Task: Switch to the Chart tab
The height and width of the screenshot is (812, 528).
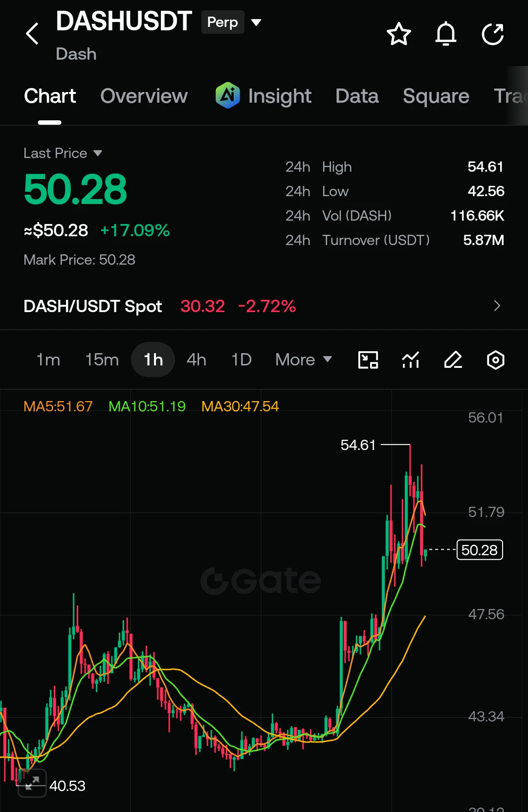Action: [50, 96]
